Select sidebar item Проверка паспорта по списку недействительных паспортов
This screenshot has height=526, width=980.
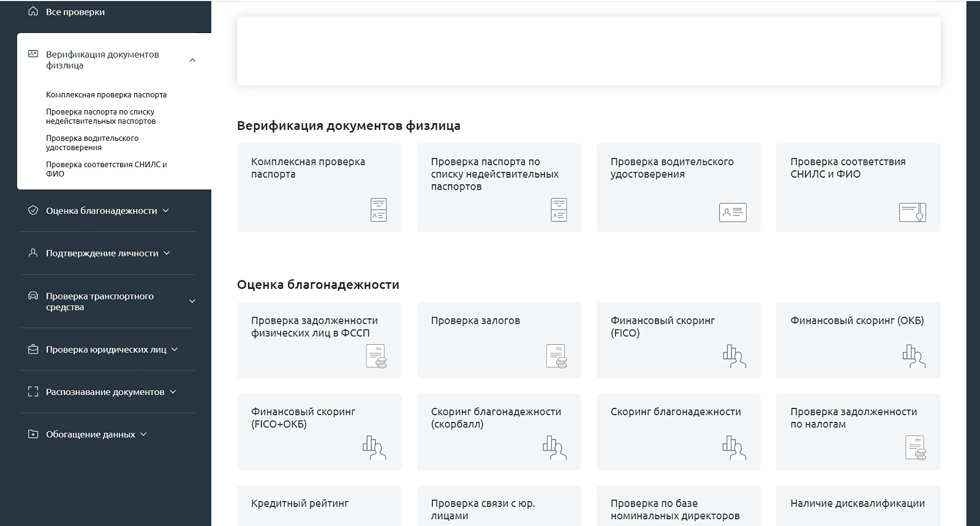tap(101, 116)
